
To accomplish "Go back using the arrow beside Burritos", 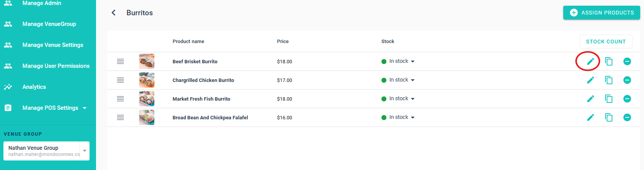I will (x=114, y=13).
